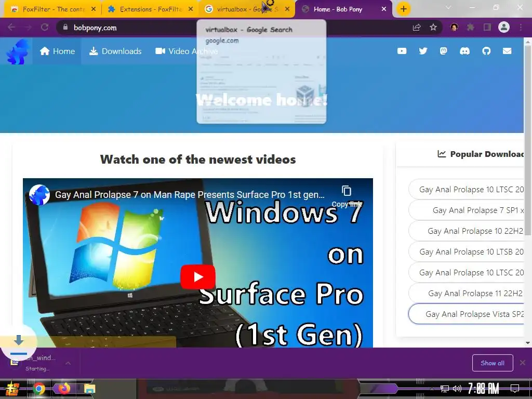Click the volume speaker tray icon

pyautogui.click(x=457, y=389)
